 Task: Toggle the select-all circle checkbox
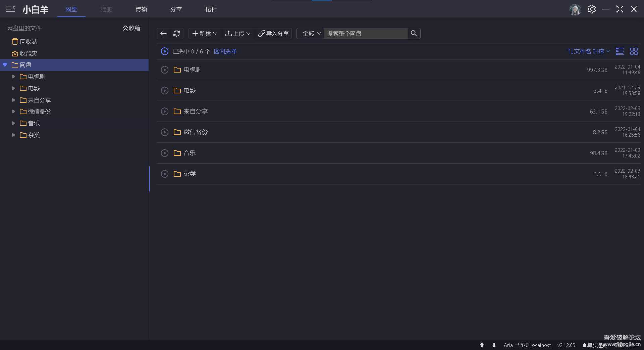pos(165,51)
